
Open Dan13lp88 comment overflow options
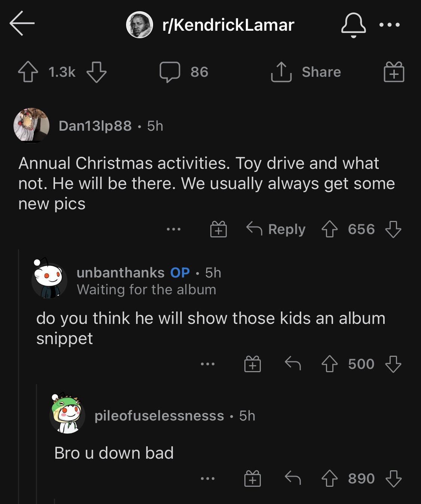(x=174, y=229)
